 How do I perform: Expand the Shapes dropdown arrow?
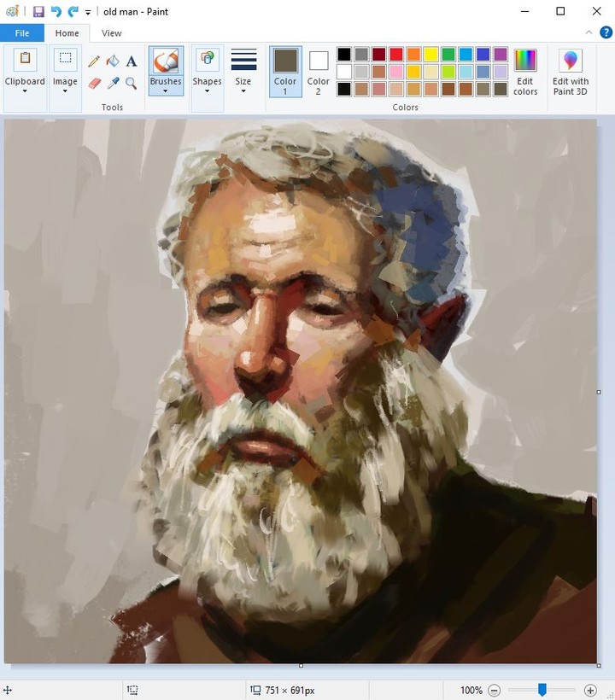pos(208,91)
